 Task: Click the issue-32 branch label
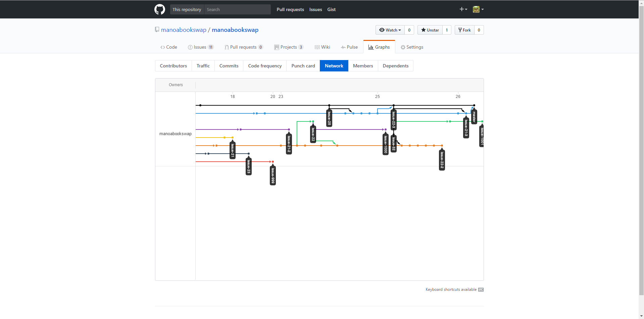click(x=394, y=143)
